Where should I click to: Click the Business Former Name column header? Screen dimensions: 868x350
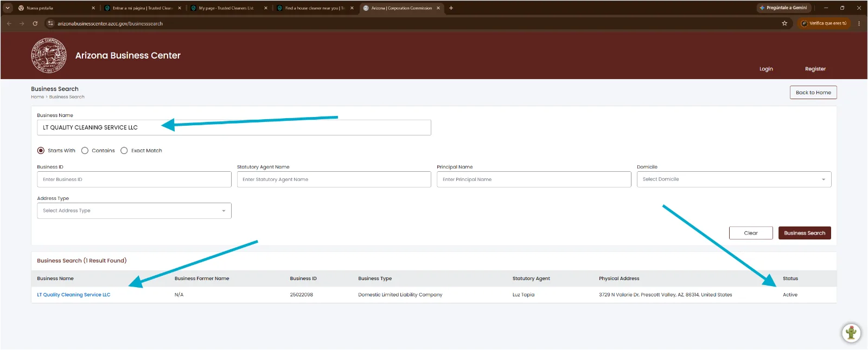(x=202, y=278)
